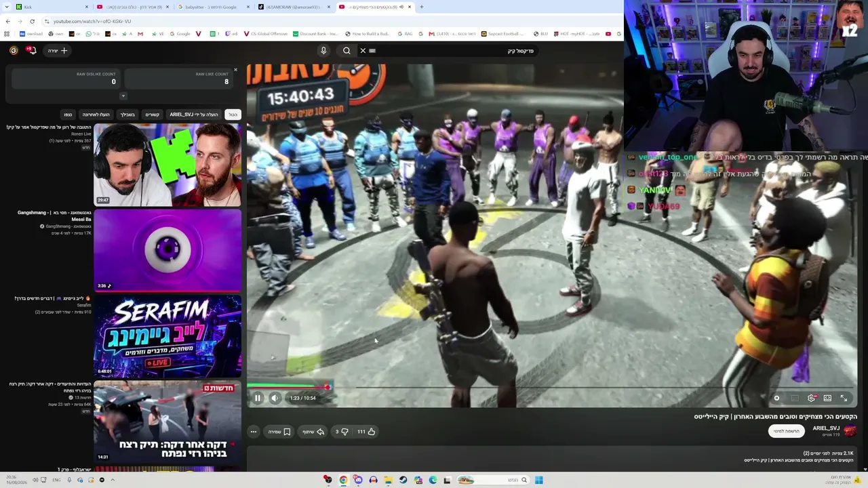Image resolution: width=868 pixels, height=488 pixels.
Task: Open the Ronen Live video thumbnail (29:47)
Action: 167,165
